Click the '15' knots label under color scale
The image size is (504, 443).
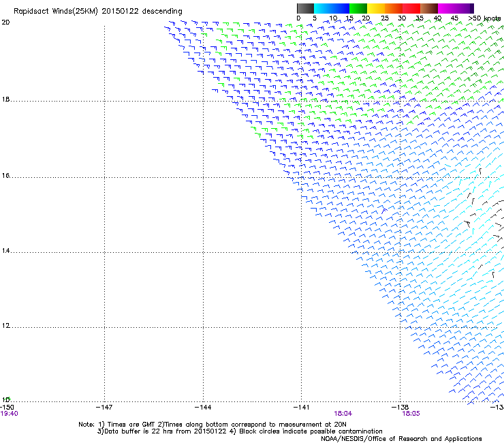click(x=349, y=18)
